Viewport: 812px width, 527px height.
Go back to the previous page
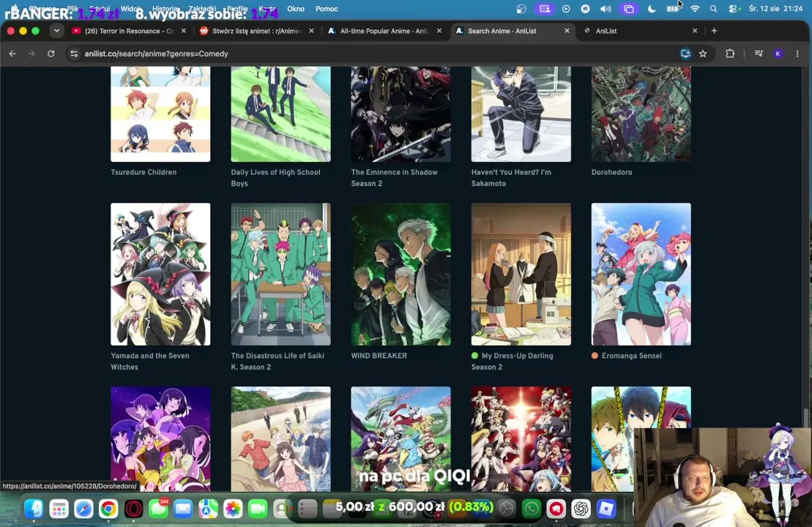12,53
